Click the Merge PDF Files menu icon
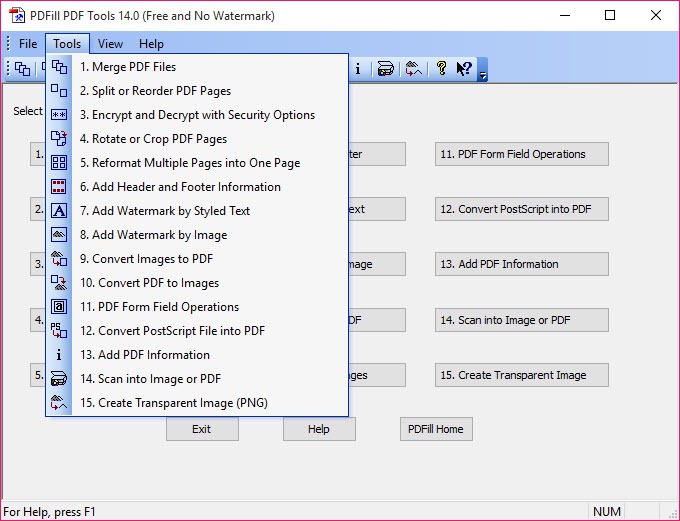Screen dimensions: 680x521 pos(59,67)
